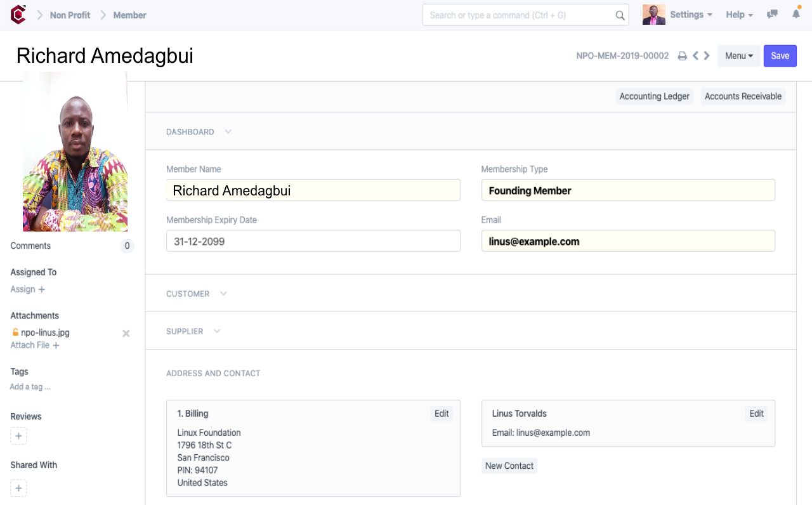The image size is (812, 505).
Task: Open the chat bubble icon in navbar
Action: (x=772, y=15)
